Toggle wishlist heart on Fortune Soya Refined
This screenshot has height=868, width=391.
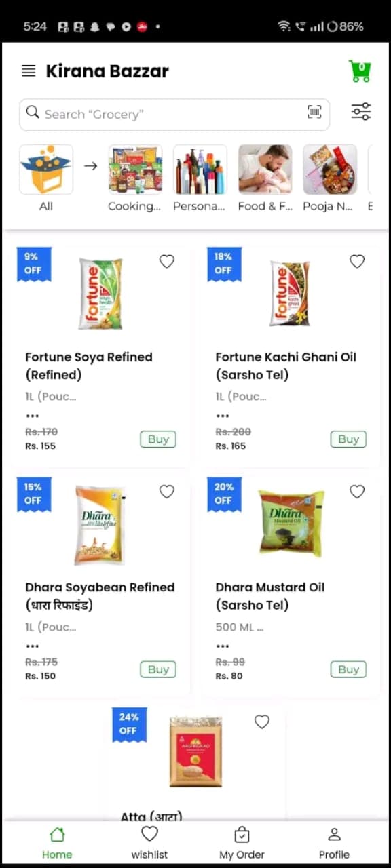coord(167,261)
